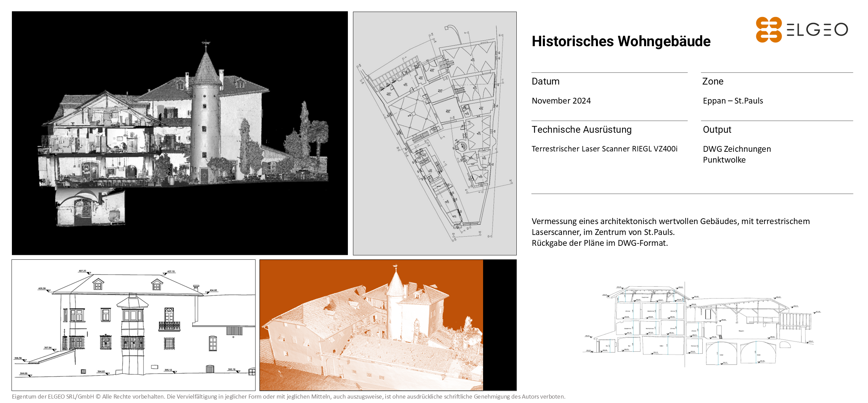This screenshot has width=868, height=403.
Task: Click the Vermessung description paragraph
Action: [x=670, y=232]
